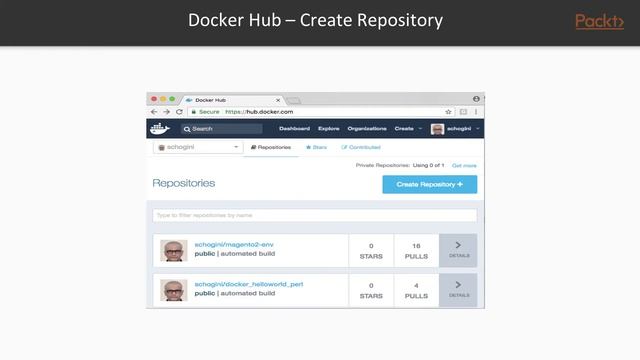Click the filter repositories by name field
This screenshot has height=360, width=640.
(314, 215)
